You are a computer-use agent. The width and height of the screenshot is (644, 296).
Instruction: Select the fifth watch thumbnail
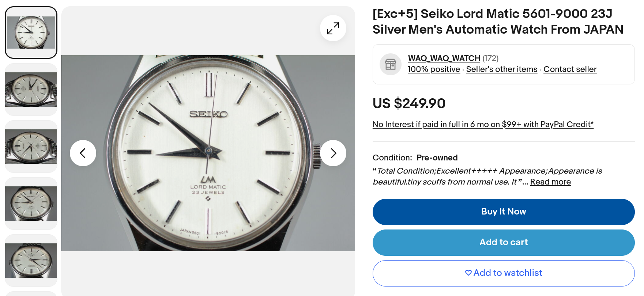(31, 261)
